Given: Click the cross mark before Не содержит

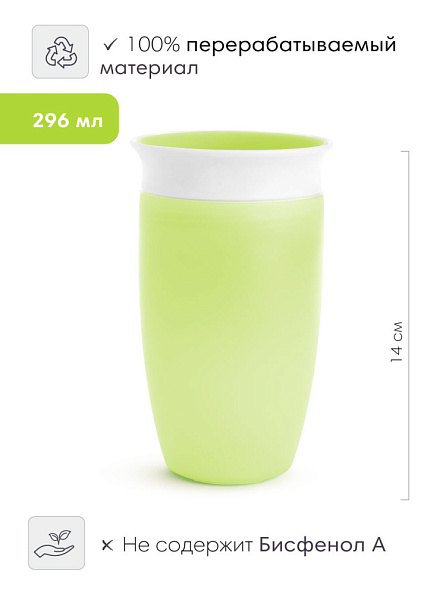Looking at the screenshot, I should click(x=108, y=546).
